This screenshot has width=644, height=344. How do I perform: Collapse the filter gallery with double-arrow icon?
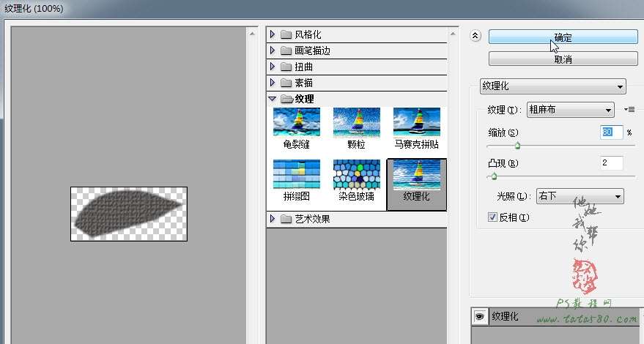[x=475, y=35]
